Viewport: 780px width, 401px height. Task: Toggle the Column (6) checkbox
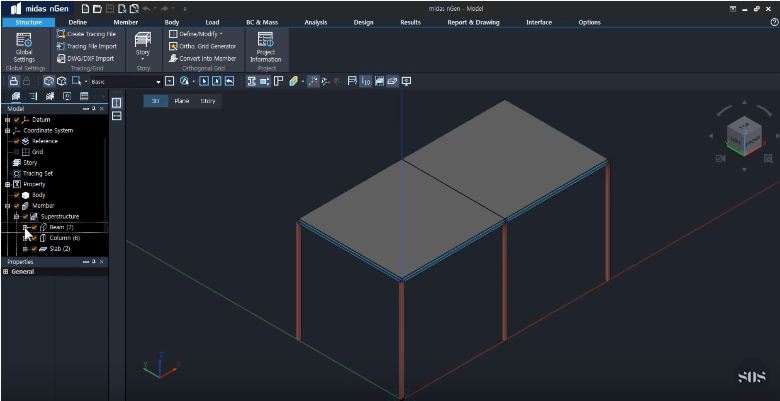(x=34, y=238)
